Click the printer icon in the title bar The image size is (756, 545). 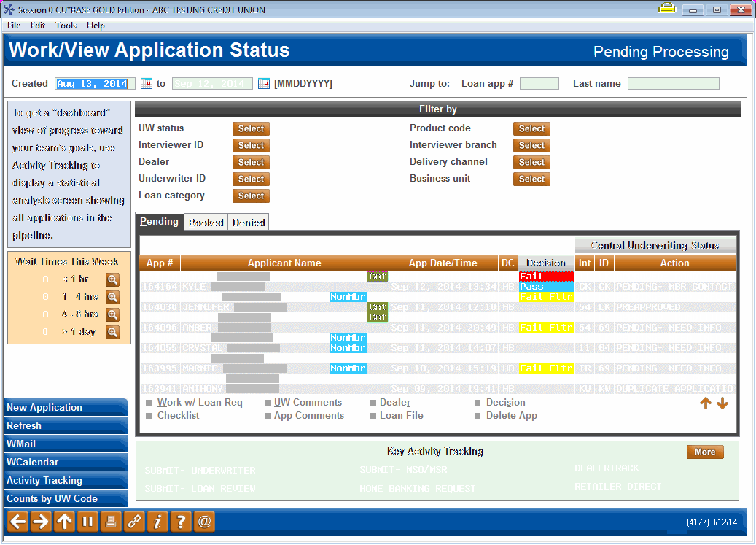pyautogui.click(x=668, y=9)
